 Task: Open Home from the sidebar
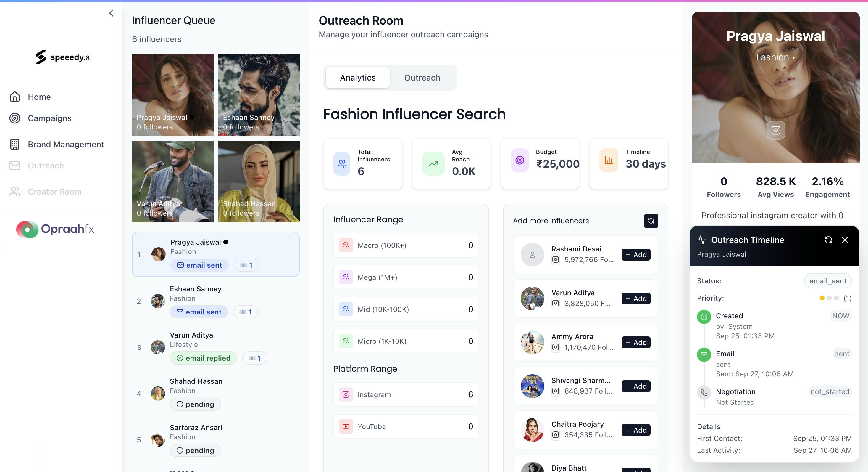point(39,97)
